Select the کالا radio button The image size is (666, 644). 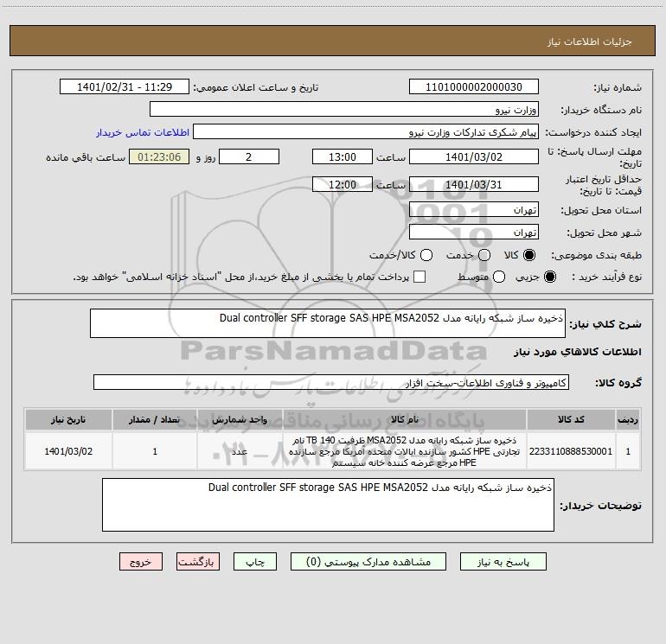pyautogui.click(x=529, y=255)
